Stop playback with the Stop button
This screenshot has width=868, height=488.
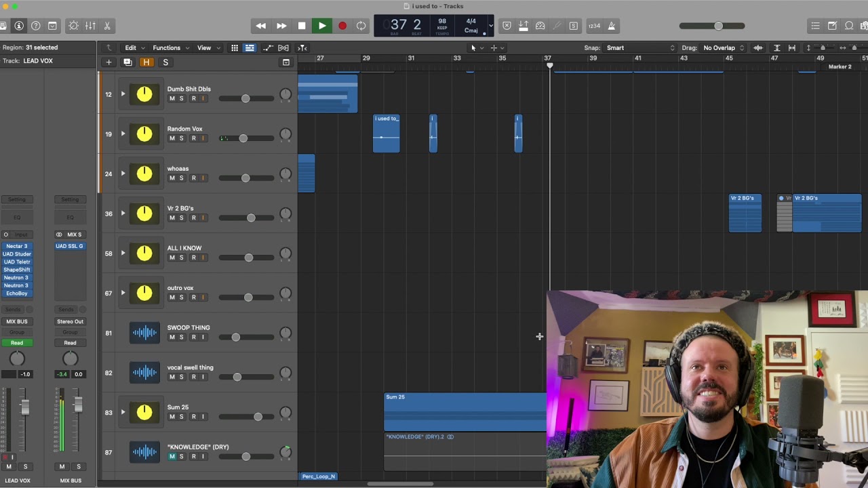click(x=302, y=26)
